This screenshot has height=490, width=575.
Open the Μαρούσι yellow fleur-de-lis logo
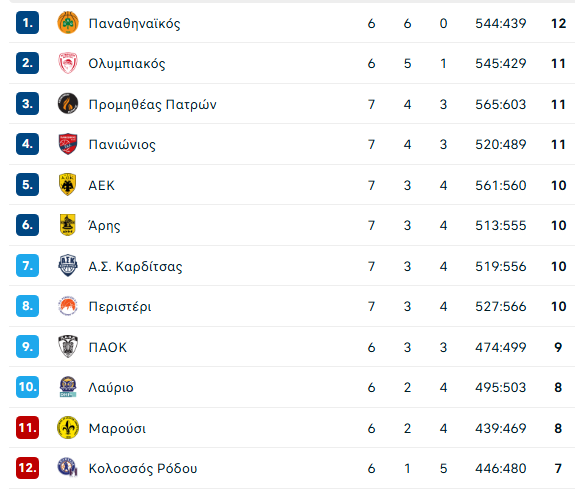click(68, 427)
